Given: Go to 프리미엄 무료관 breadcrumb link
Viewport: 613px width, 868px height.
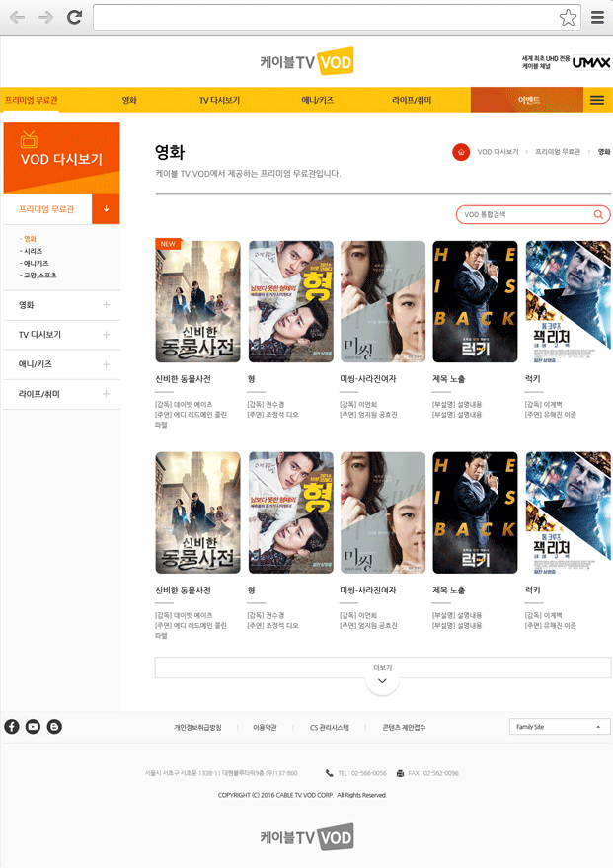Looking at the screenshot, I should click(557, 152).
